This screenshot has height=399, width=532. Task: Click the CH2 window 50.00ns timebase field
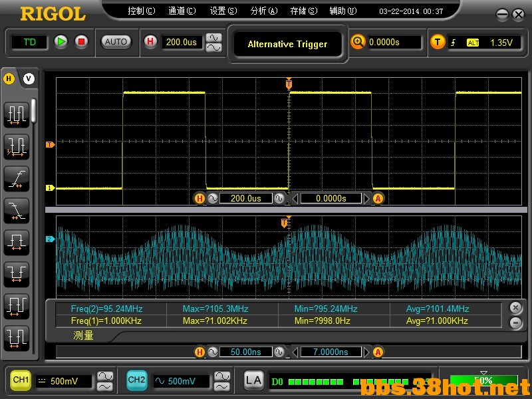(246, 352)
